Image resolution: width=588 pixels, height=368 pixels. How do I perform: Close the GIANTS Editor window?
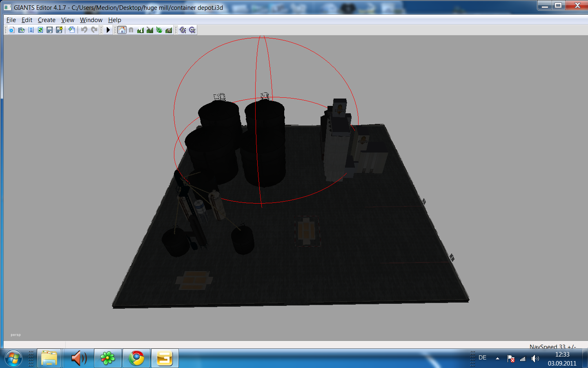(577, 5)
